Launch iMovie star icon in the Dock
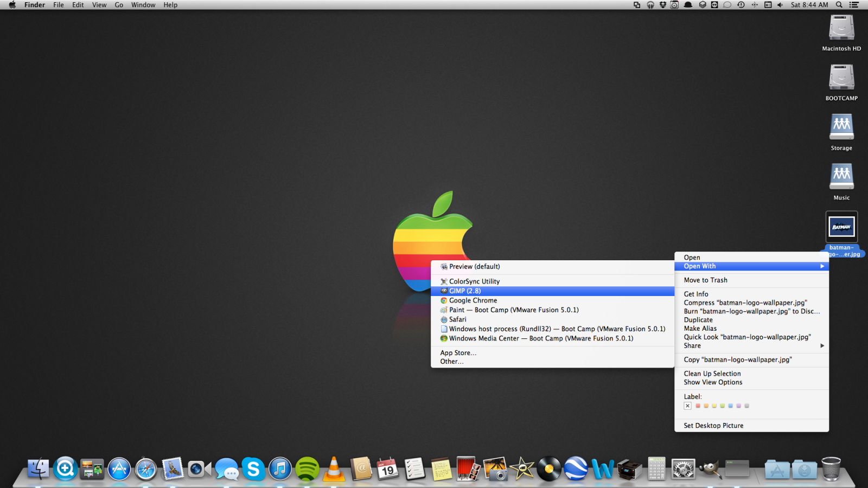 (522, 468)
